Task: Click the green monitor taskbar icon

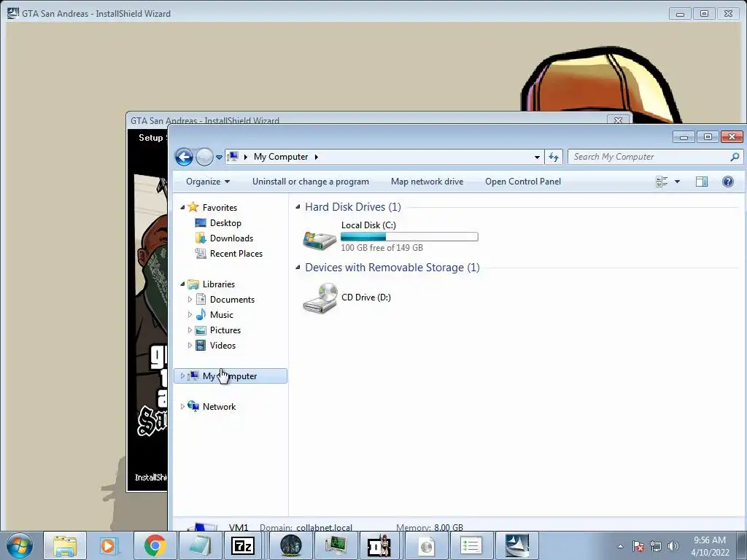Action: [x=336, y=545]
